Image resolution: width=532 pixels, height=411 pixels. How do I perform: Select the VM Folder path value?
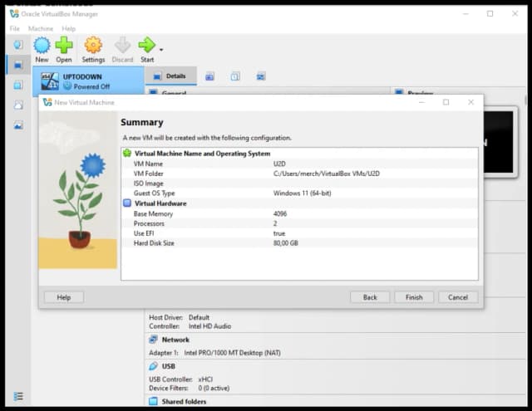pos(327,174)
